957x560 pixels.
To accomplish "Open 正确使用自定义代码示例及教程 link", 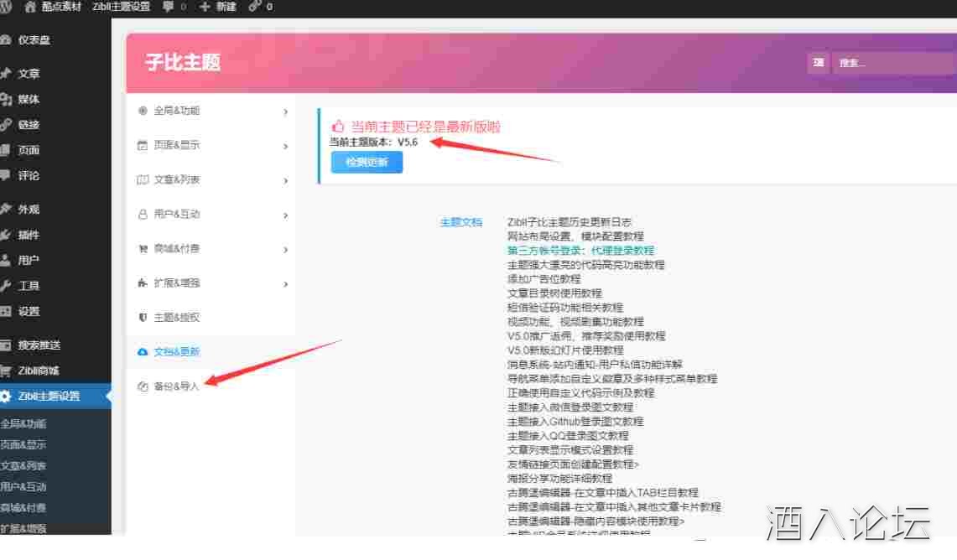I will click(580, 393).
